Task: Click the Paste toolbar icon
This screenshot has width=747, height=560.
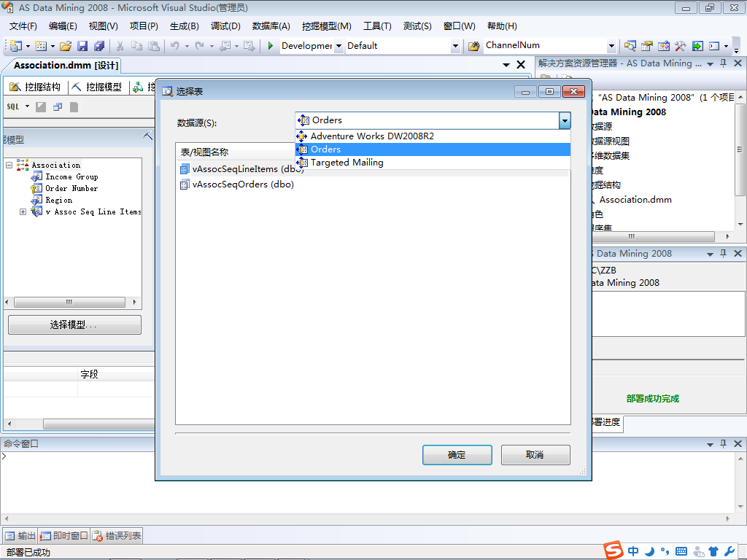Action: 153,46
